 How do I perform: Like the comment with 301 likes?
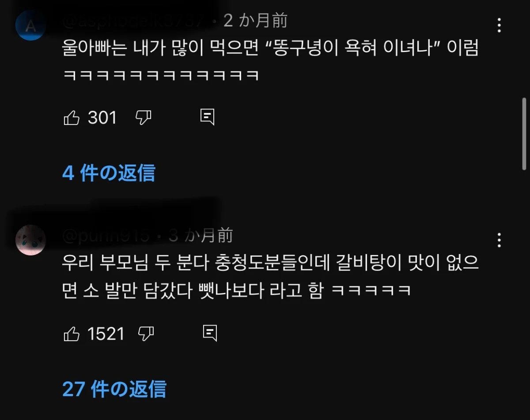[72, 118]
